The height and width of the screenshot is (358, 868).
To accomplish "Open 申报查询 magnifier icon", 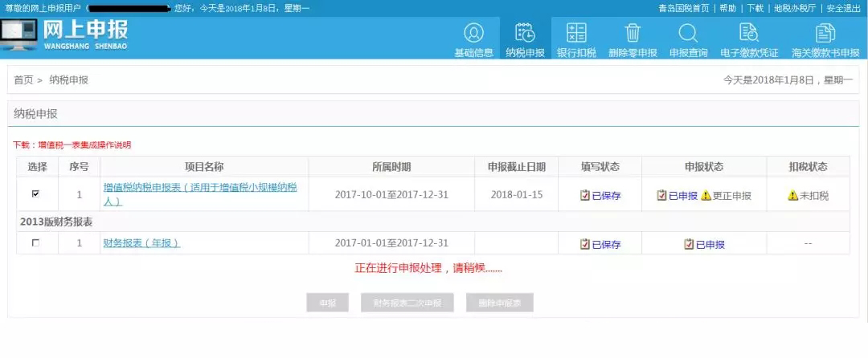I will (x=688, y=33).
